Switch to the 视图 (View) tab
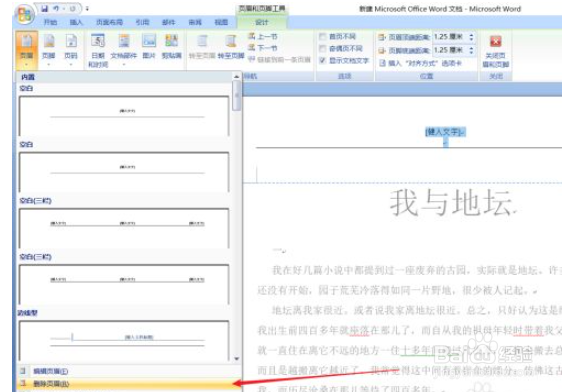The height and width of the screenshot is (392, 566). point(221,22)
